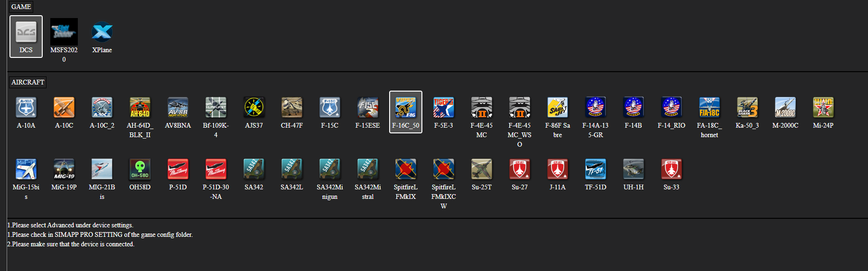Choose the F-16C_50 Viper icon
This screenshot has width=868, height=271.
(406, 107)
